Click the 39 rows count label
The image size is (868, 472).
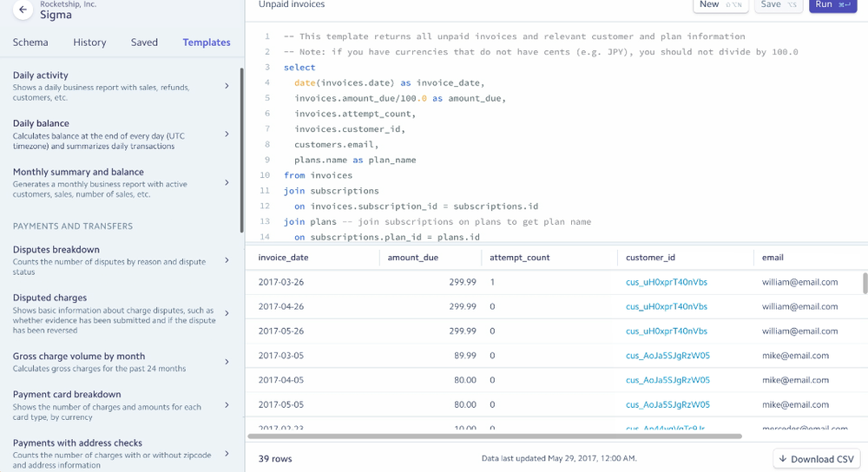click(275, 459)
